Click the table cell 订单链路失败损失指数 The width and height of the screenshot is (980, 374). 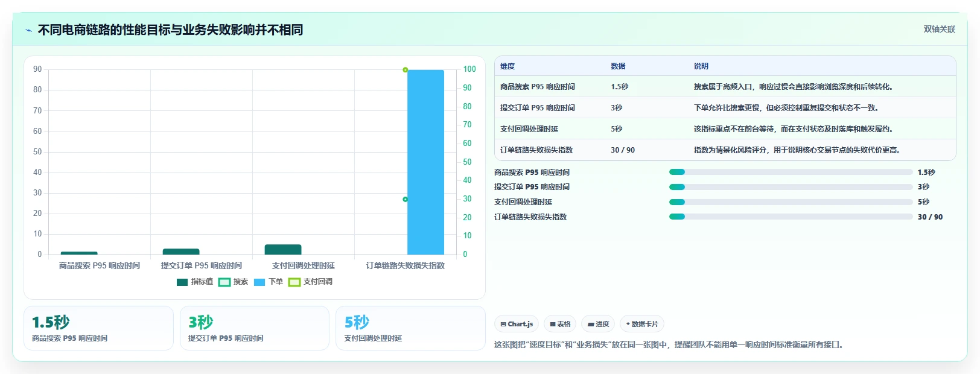536,150
